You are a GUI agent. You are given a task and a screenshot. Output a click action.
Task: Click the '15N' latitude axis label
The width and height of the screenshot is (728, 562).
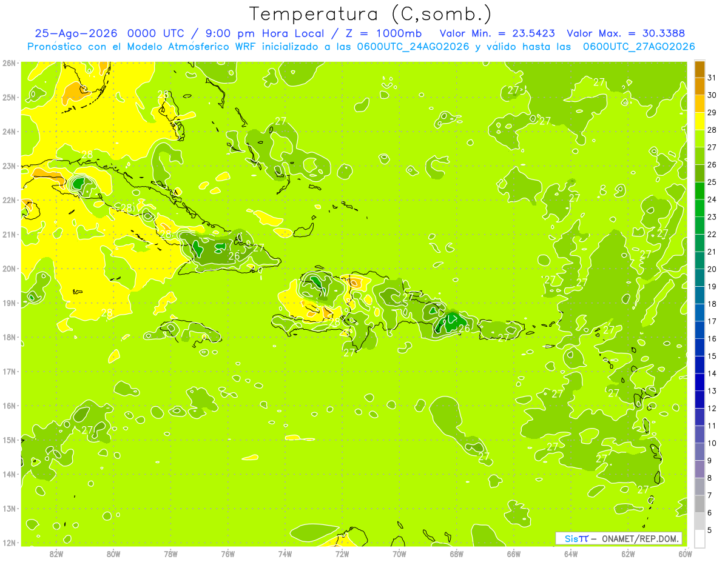click(9, 440)
